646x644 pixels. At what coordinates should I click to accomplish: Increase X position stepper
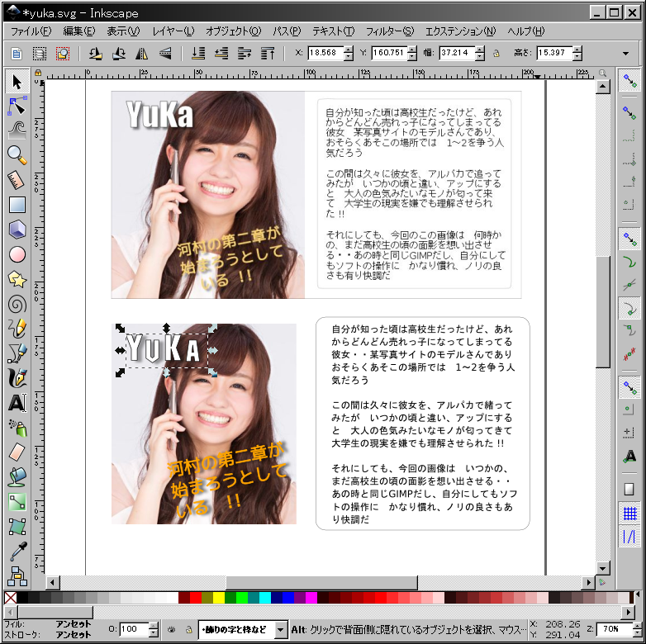(349, 50)
